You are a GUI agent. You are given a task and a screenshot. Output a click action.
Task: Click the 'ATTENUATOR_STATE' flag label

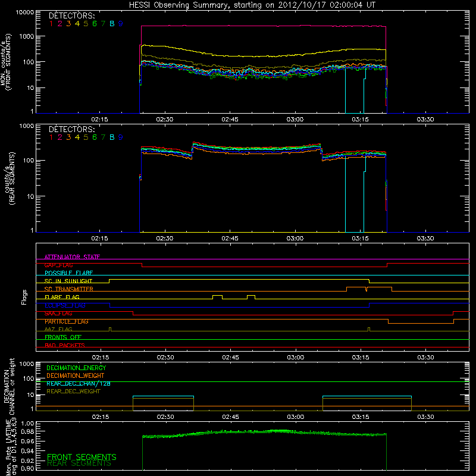click(x=72, y=257)
